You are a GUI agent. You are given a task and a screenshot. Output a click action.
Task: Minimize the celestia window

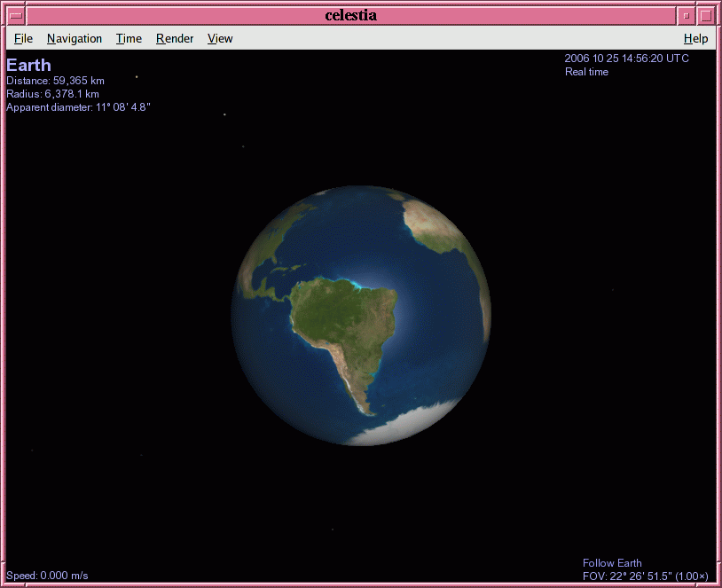pos(686,15)
